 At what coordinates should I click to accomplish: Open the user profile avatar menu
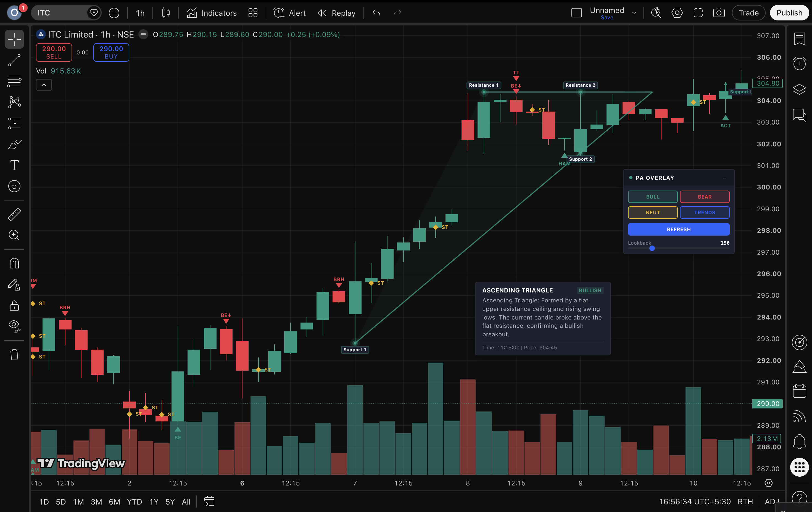[x=14, y=13]
